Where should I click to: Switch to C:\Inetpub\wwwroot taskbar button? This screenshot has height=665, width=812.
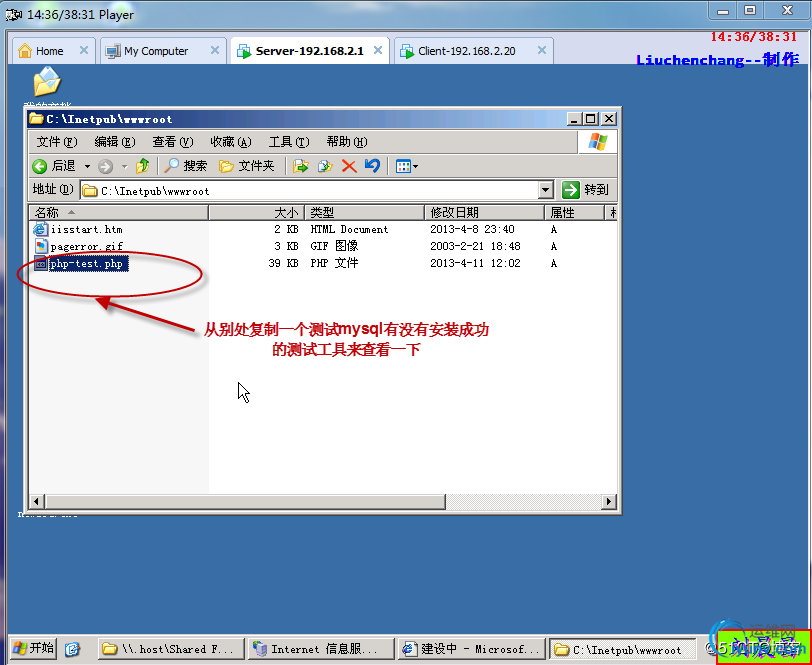tap(622, 648)
